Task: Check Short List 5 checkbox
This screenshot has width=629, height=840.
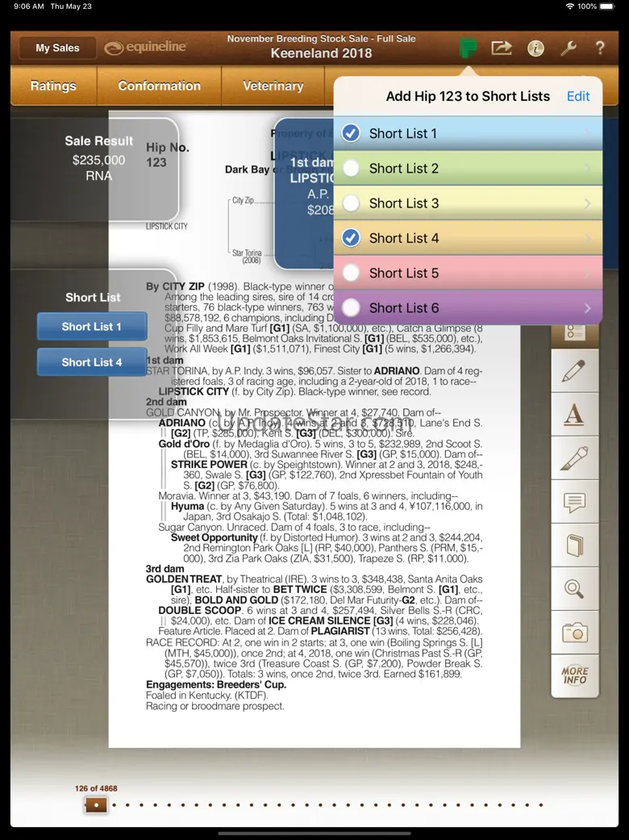Action: pos(351,273)
